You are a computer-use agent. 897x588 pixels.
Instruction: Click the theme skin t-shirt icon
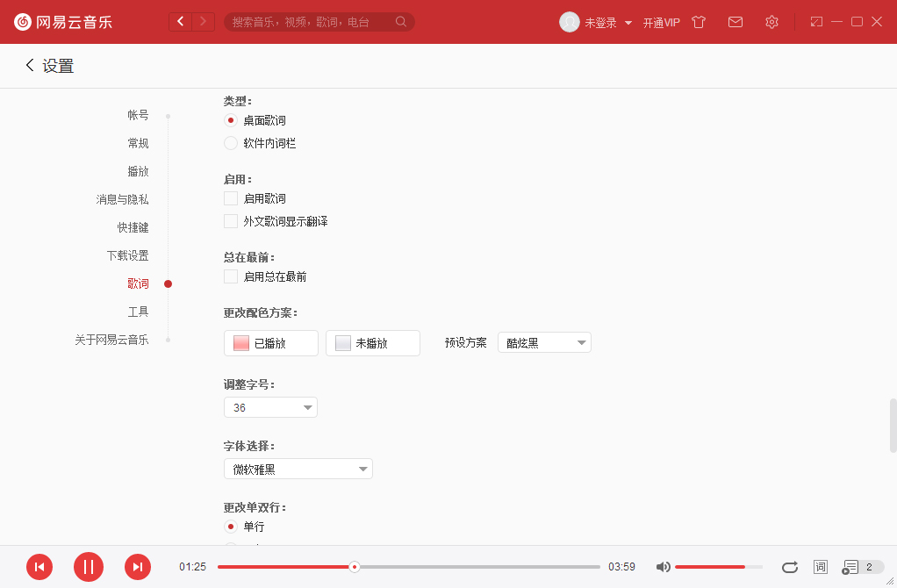point(698,21)
